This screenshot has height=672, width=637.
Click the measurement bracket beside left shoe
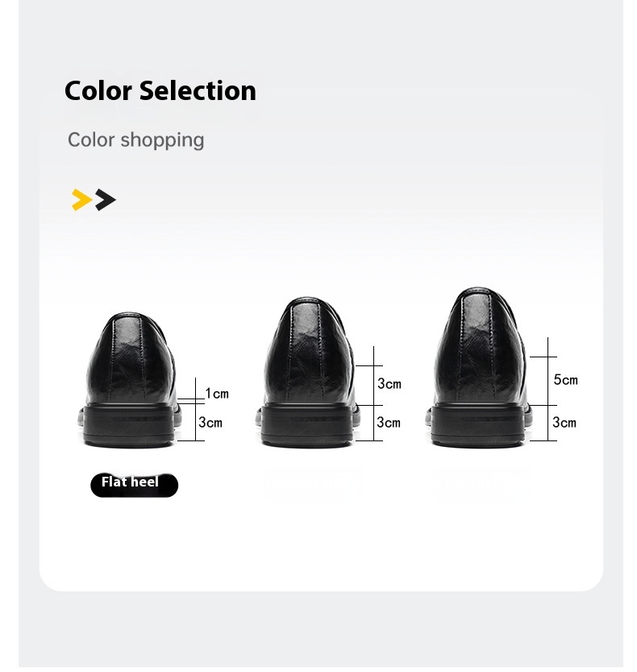191,409
